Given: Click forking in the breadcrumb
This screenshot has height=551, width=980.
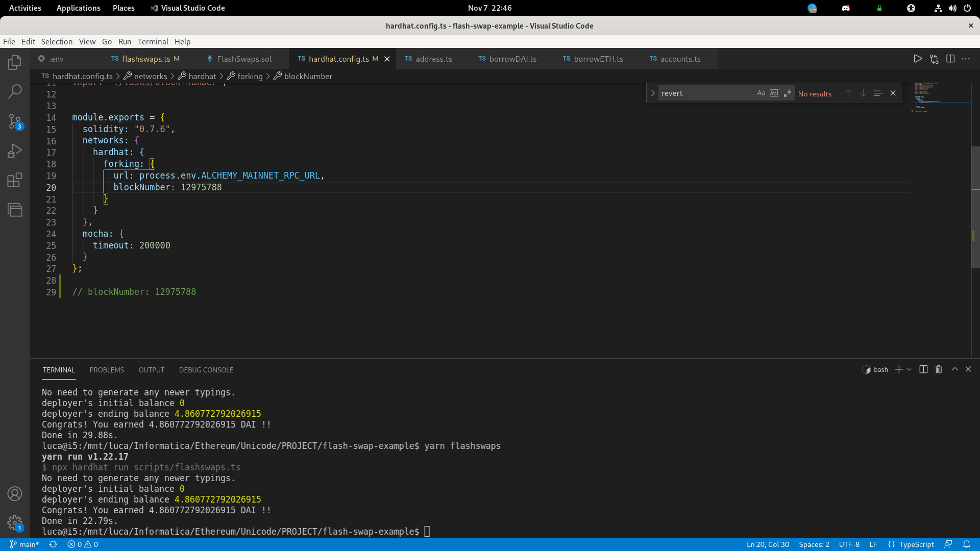Looking at the screenshot, I should (250, 76).
